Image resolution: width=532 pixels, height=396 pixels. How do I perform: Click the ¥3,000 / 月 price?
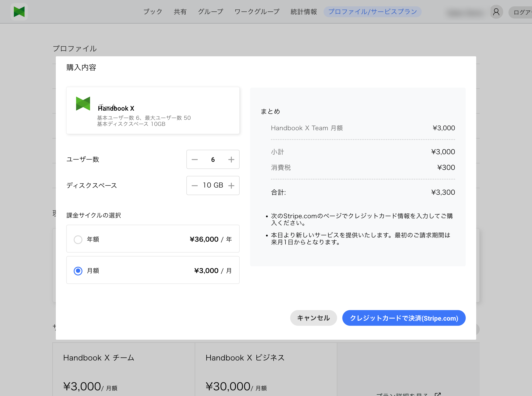[213, 271]
